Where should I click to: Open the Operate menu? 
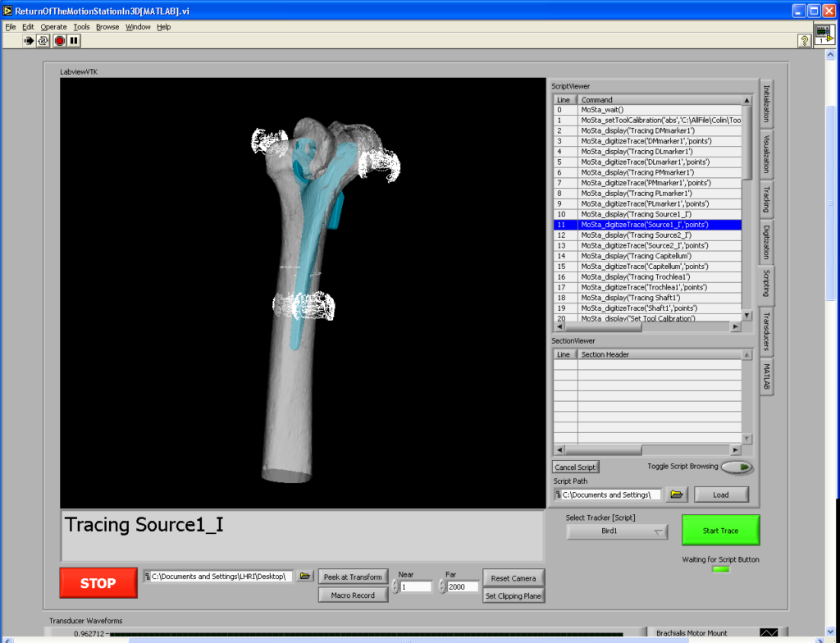pos(53,27)
